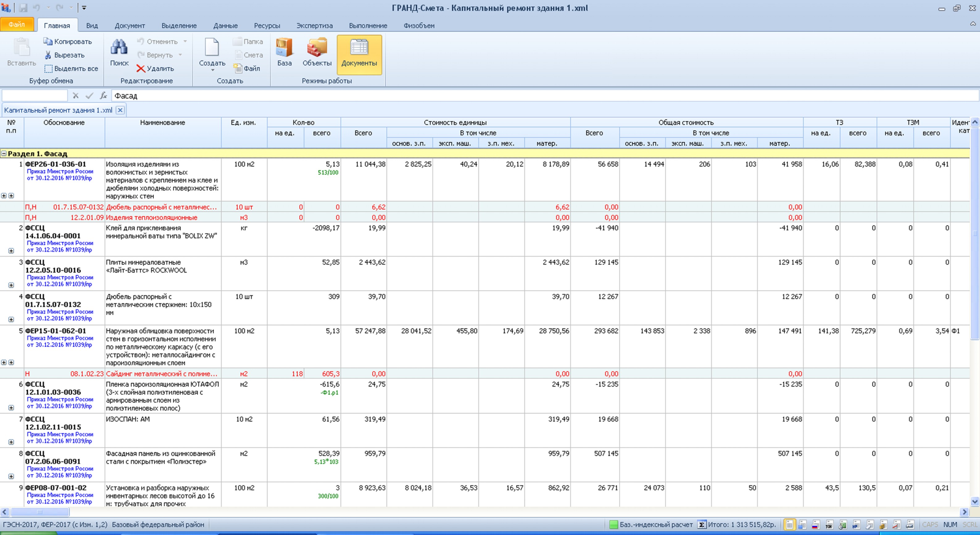
Task: Toggle the clock-and-sheet icon in status bar
Action: pos(842,525)
